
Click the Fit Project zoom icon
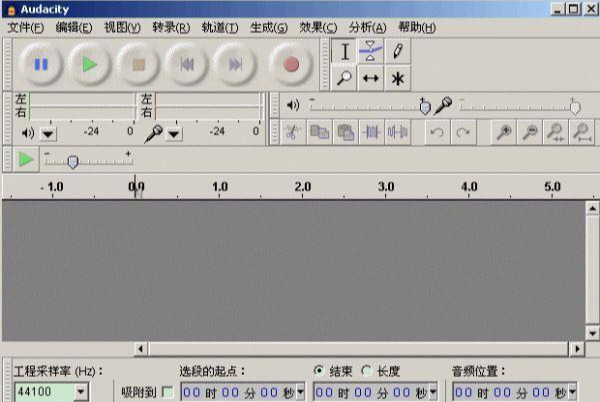[582, 132]
